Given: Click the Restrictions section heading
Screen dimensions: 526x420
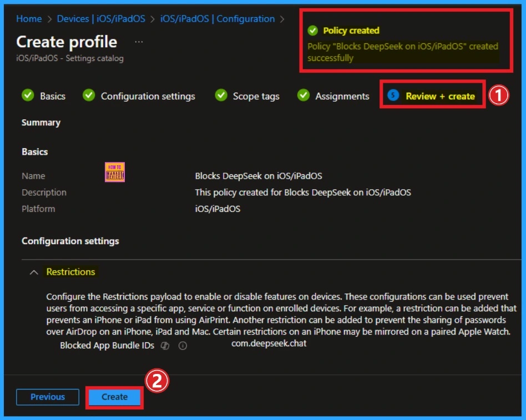Looking at the screenshot, I should coord(71,272).
